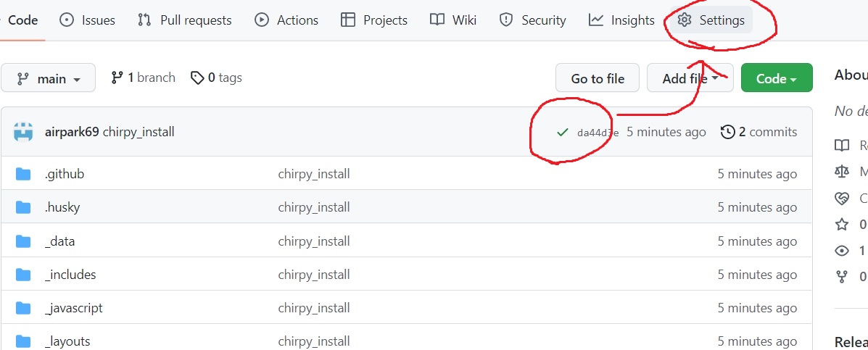Open chirpy_install commit message in _data row
This screenshot has width=868, height=350.
(314, 241)
